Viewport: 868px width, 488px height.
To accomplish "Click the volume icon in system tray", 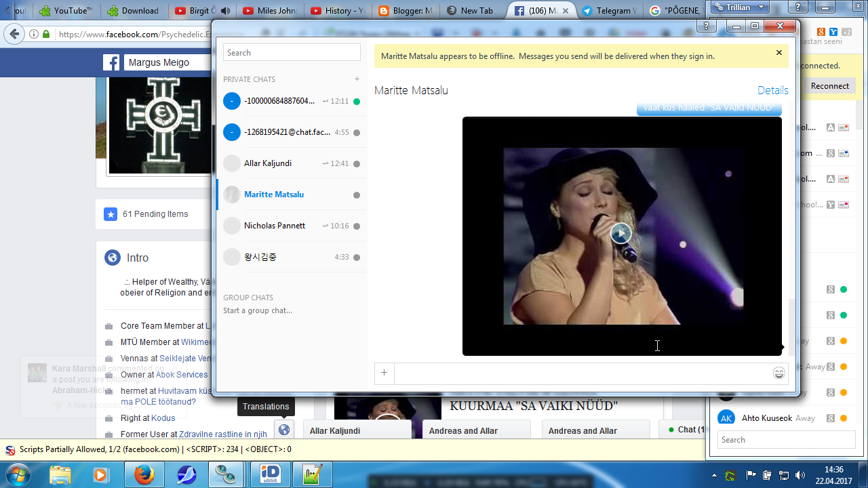I will pyautogui.click(x=800, y=475).
